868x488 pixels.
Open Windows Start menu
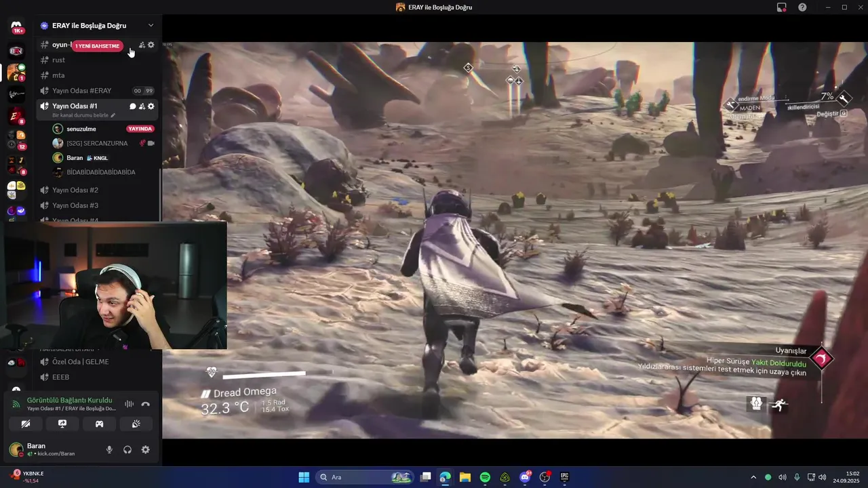coord(304,477)
